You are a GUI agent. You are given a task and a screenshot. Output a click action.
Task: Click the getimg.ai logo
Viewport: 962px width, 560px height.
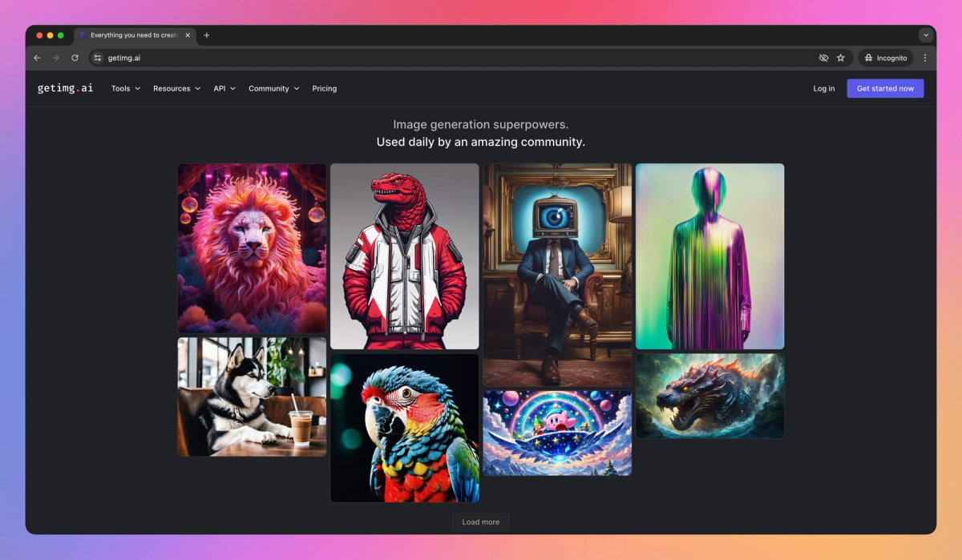point(65,88)
